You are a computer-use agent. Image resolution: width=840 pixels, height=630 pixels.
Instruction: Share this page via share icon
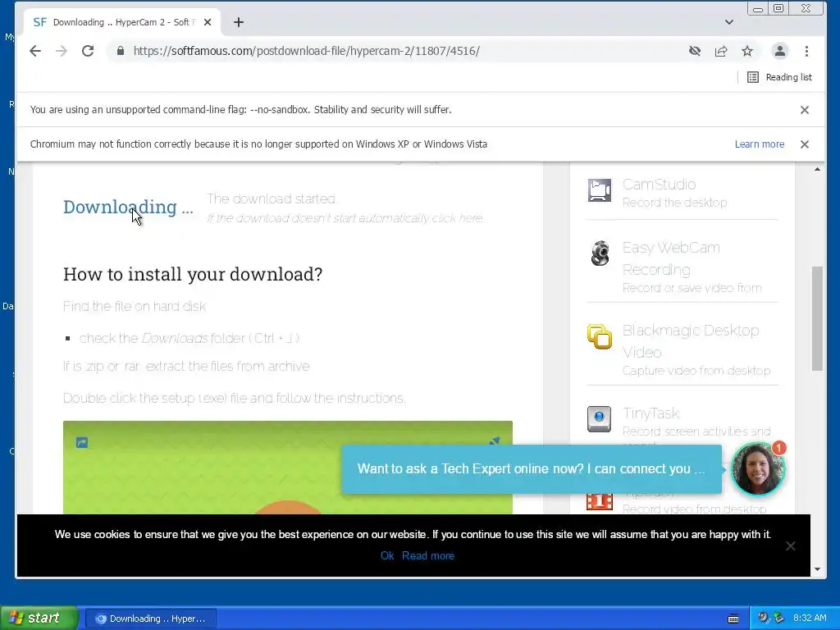point(721,51)
